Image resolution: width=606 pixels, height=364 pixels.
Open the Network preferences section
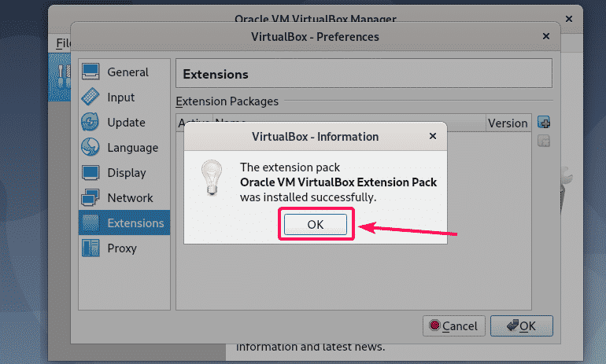(x=129, y=198)
